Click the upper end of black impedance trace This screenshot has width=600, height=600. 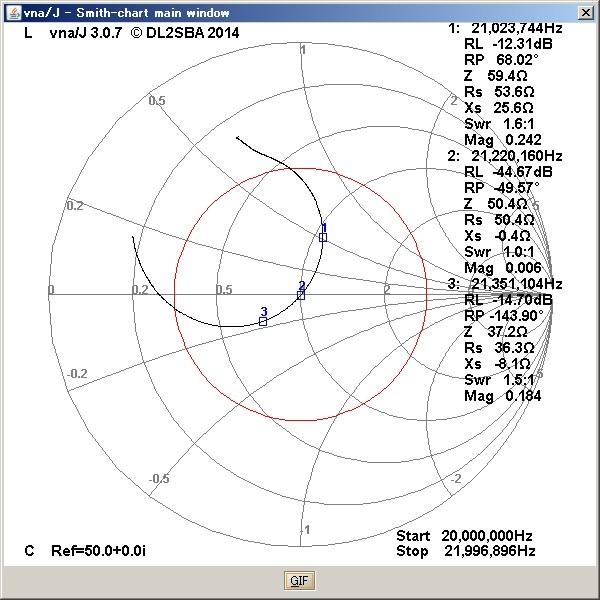click(237, 138)
